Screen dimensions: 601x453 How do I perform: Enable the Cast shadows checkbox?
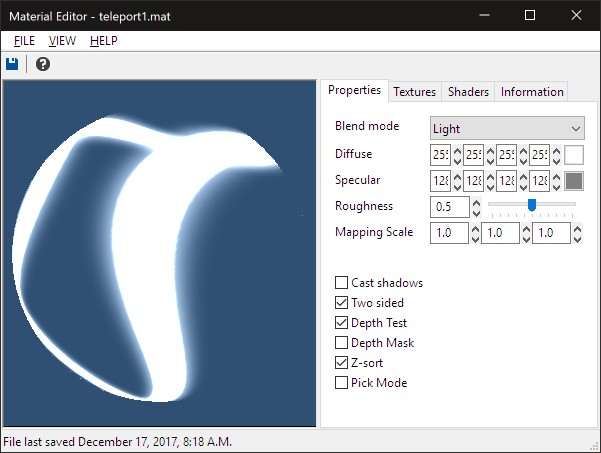pos(342,283)
